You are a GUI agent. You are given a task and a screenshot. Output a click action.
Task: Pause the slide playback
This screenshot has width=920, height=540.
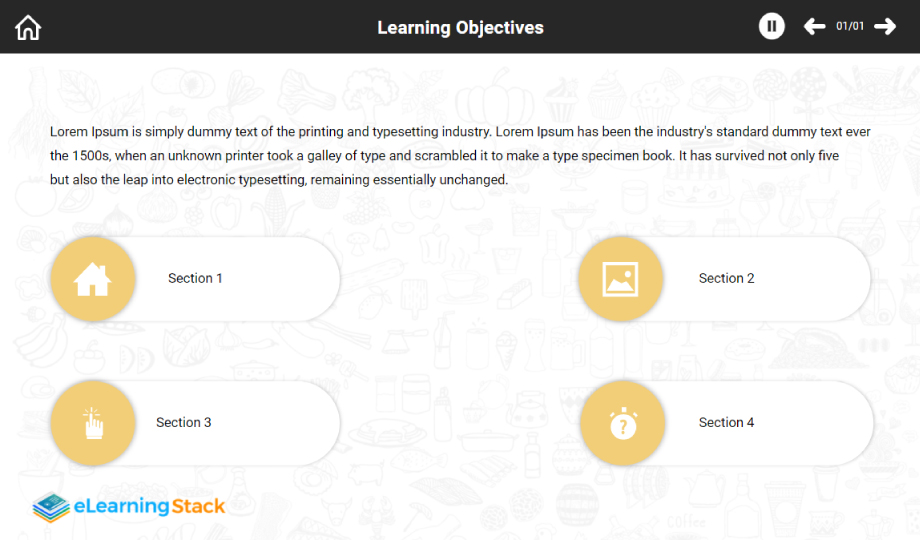click(x=771, y=27)
